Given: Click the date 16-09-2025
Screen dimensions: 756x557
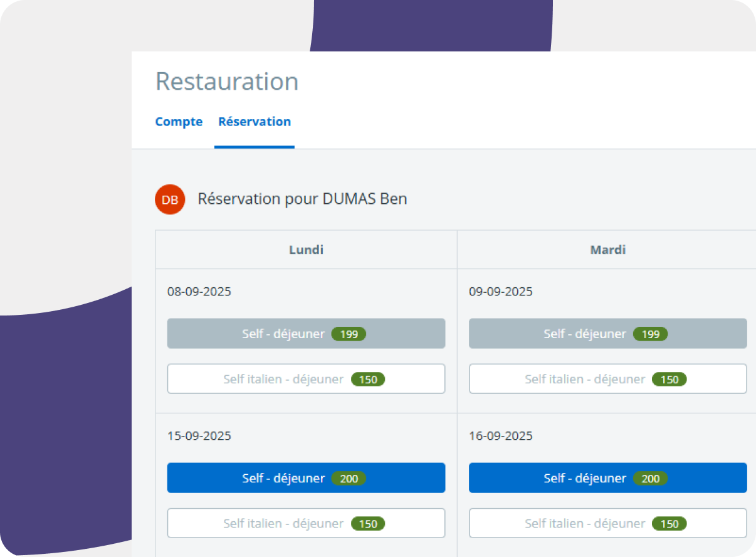Looking at the screenshot, I should click(x=501, y=436).
